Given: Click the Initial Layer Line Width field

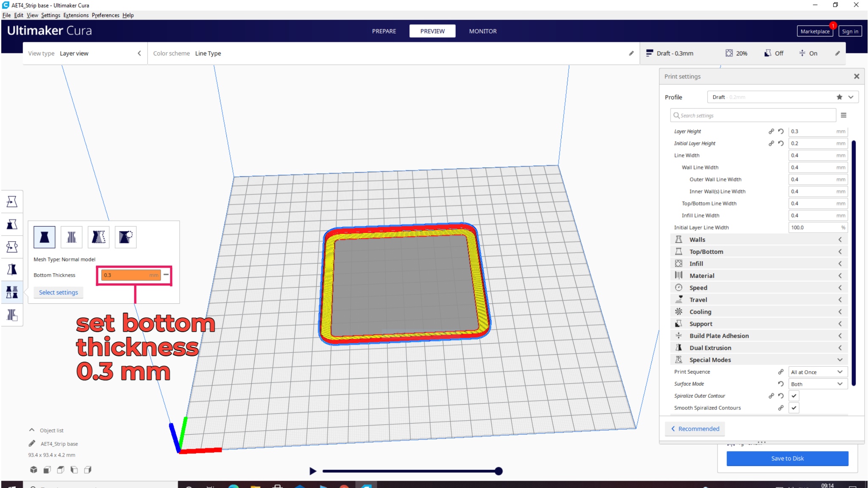Looking at the screenshot, I should (818, 227).
